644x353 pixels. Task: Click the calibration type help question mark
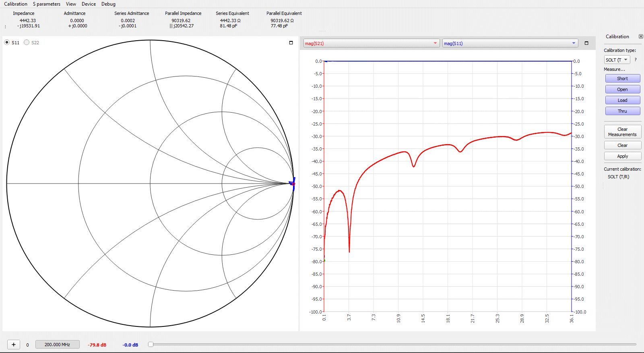(x=636, y=60)
